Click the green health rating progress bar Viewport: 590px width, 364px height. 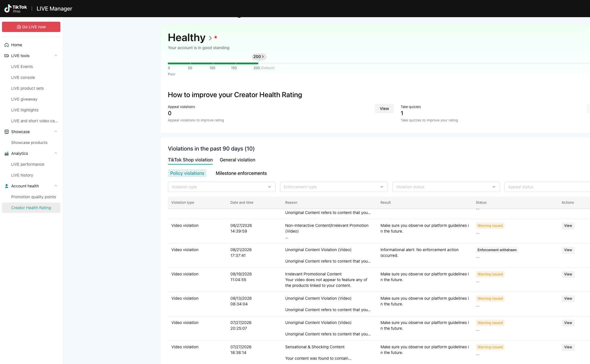[213, 63]
